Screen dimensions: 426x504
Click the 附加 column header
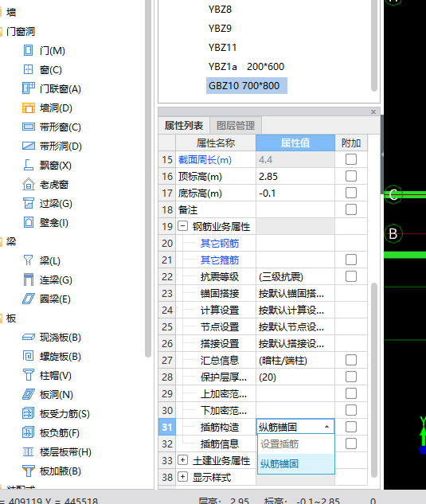point(351,143)
